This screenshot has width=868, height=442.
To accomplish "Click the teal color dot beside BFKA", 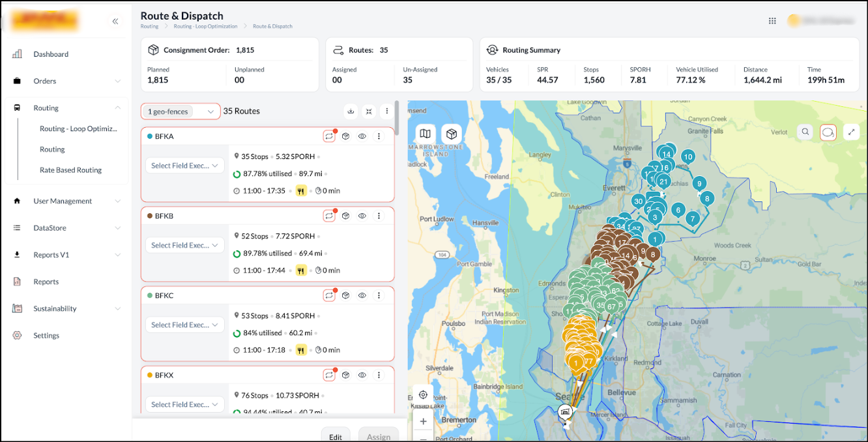I will (150, 136).
